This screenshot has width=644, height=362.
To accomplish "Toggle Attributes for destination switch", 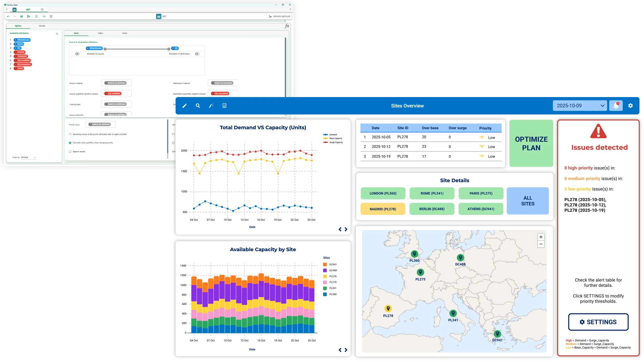I will point(197,54).
